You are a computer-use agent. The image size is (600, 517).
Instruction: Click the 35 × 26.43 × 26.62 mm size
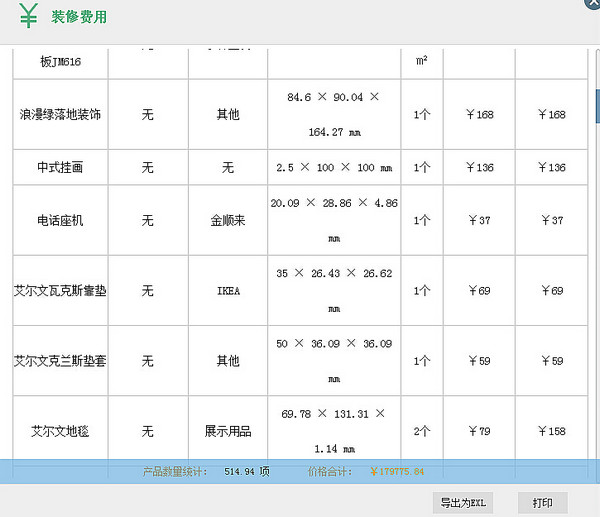pyautogui.click(x=334, y=291)
